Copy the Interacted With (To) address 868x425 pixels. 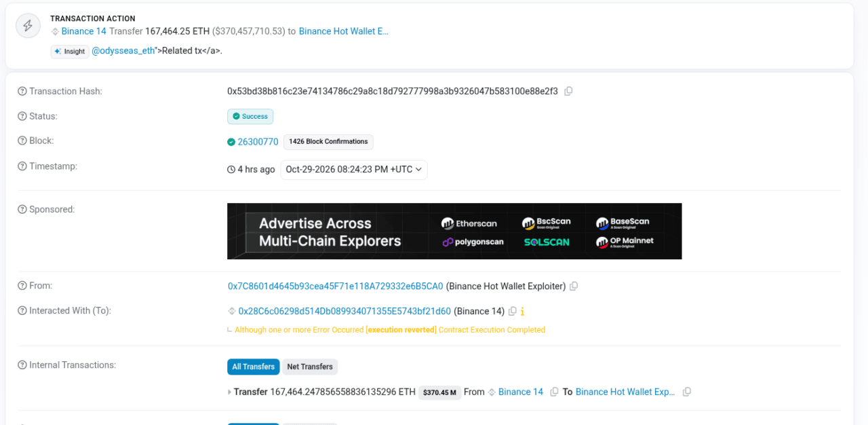(x=513, y=312)
